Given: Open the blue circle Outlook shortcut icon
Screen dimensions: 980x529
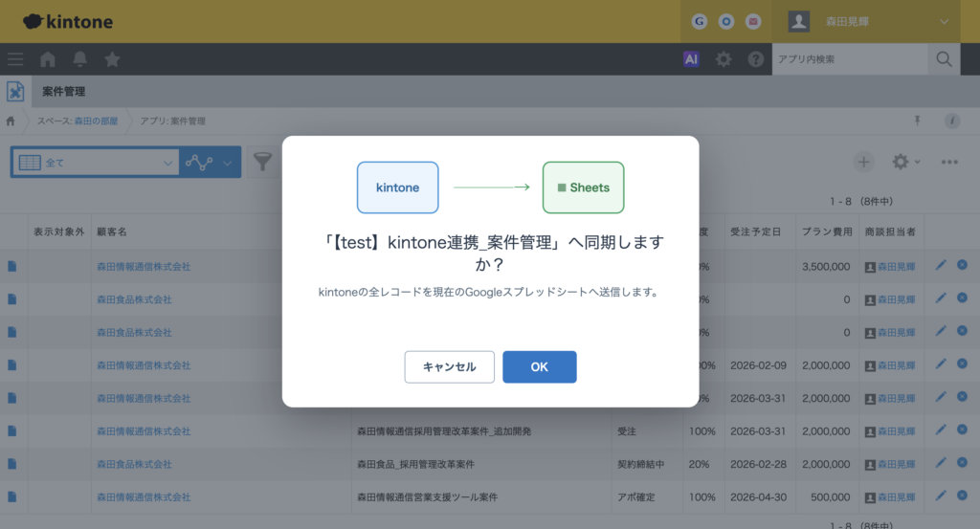Looking at the screenshot, I should pyautogui.click(x=726, y=22).
